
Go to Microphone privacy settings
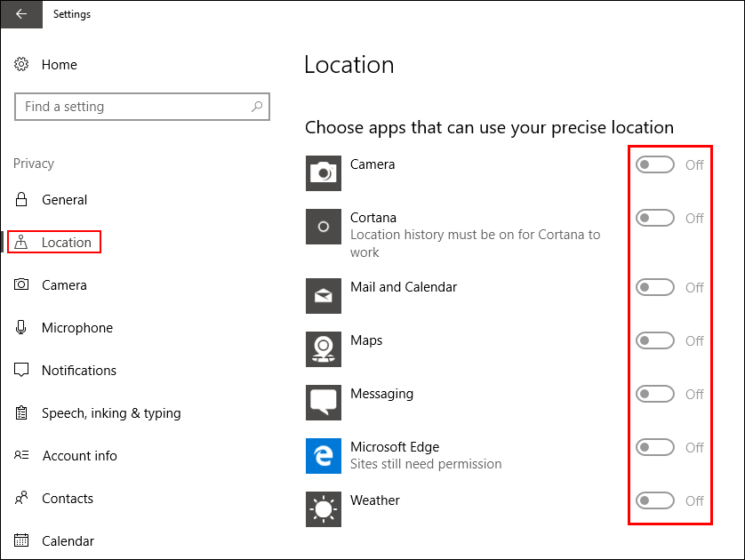(77, 328)
